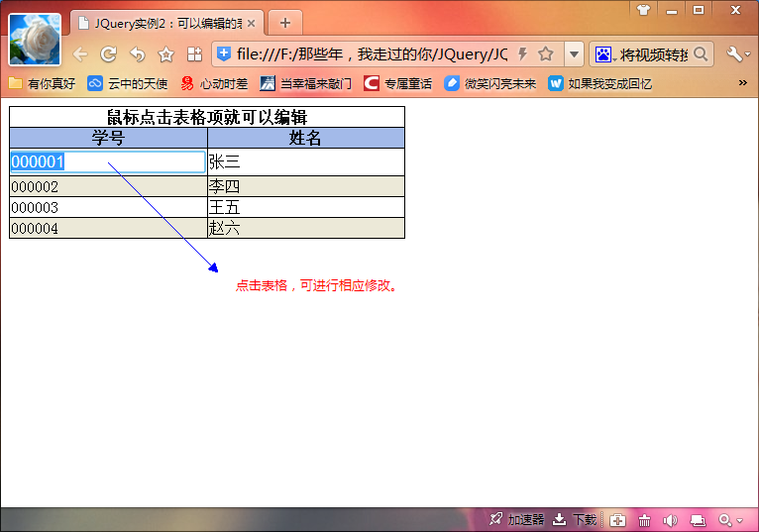Click the trash can icon in status bar
The image size is (759, 532).
[644, 520]
